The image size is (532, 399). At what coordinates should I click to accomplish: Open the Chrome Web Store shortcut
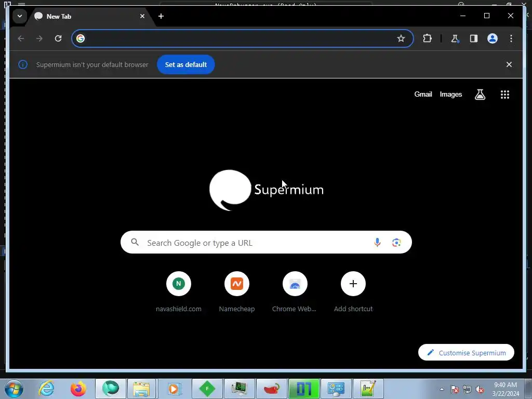point(295,292)
